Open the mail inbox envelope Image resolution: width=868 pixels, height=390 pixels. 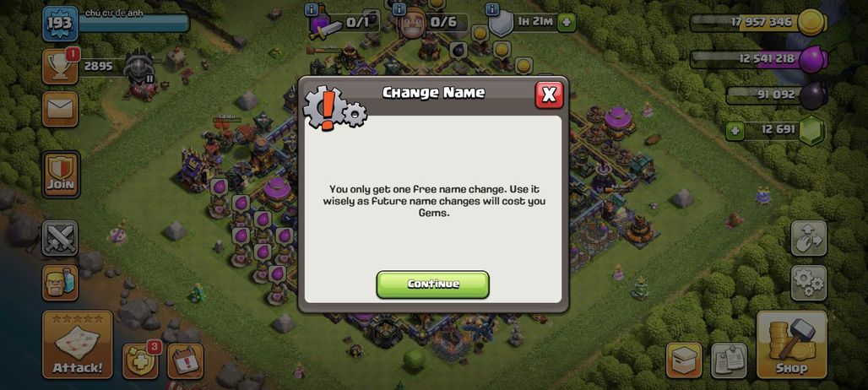[x=60, y=109]
